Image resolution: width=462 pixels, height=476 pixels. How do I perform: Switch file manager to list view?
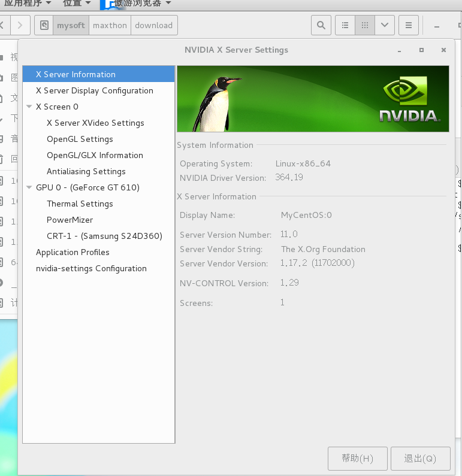(x=345, y=25)
